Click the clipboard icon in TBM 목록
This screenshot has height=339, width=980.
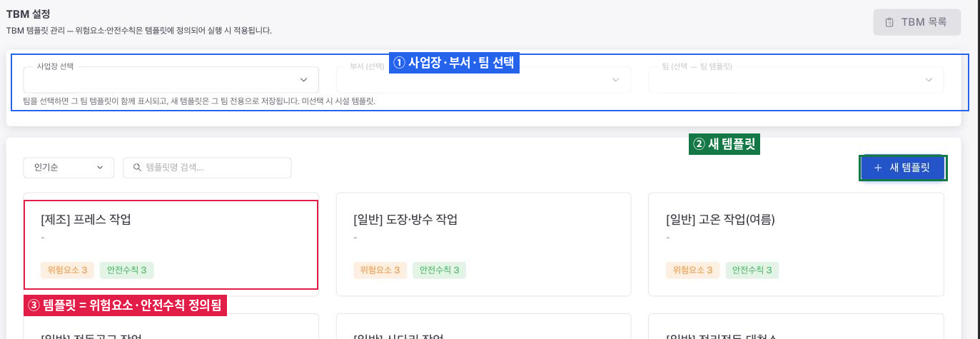(889, 22)
